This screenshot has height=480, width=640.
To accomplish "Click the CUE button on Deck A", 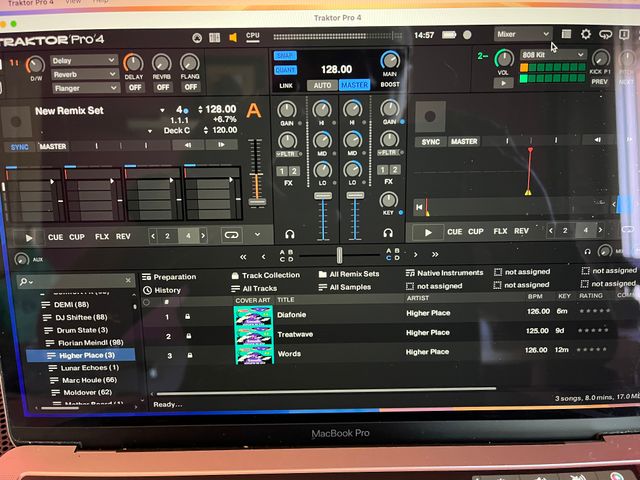I will pyautogui.click(x=56, y=238).
